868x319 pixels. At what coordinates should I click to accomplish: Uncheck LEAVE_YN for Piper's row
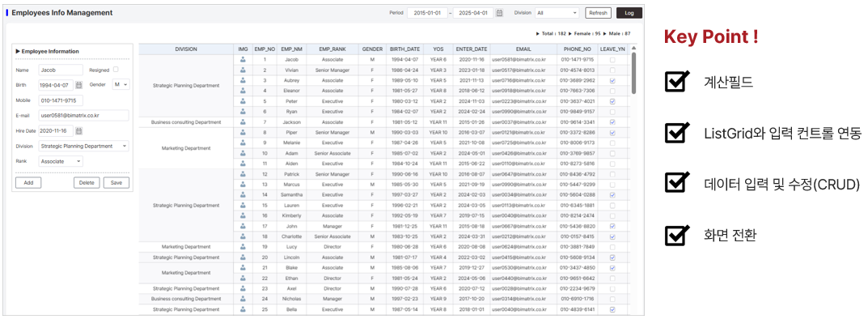click(x=612, y=132)
